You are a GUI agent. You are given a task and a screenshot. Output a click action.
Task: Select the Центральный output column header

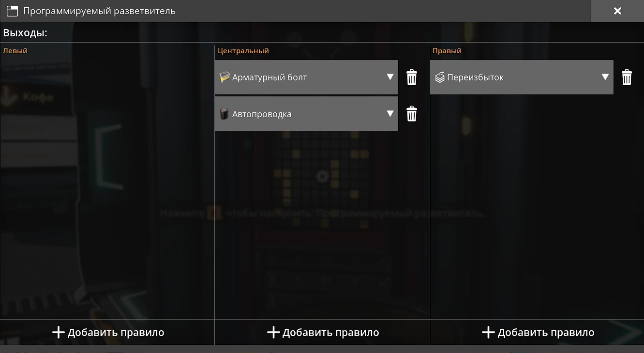pyautogui.click(x=243, y=51)
